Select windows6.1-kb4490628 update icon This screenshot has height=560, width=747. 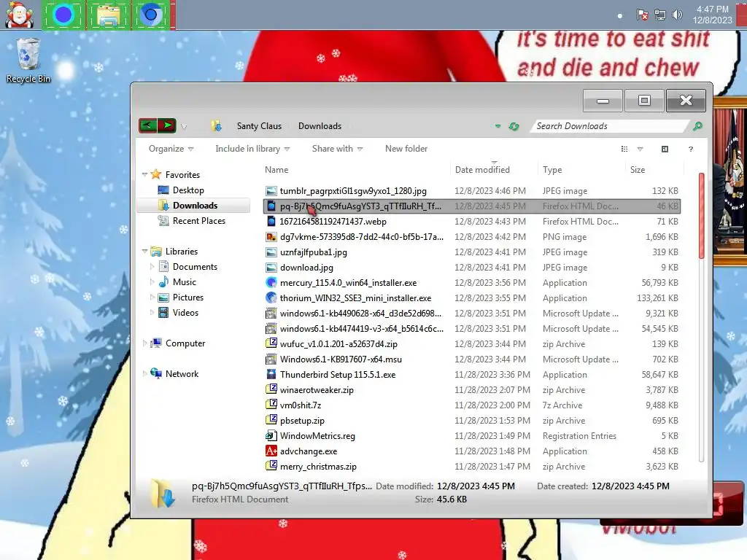[x=271, y=314]
